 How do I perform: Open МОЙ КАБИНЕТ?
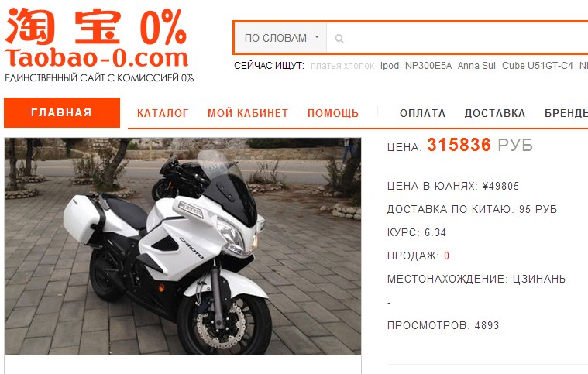pyautogui.click(x=248, y=113)
